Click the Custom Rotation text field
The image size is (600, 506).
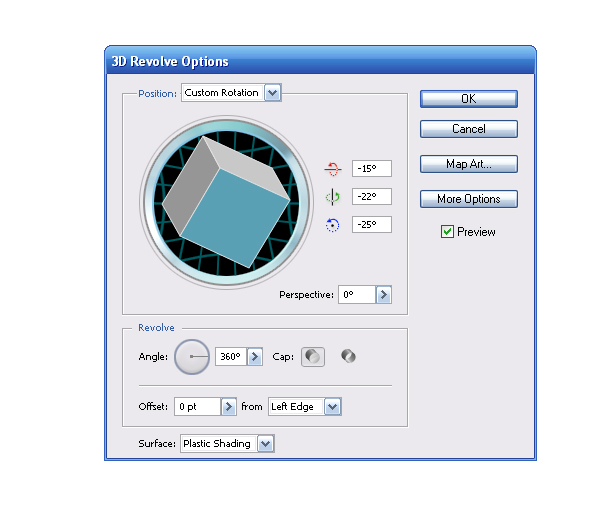pyautogui.click(x=223, y=93)
